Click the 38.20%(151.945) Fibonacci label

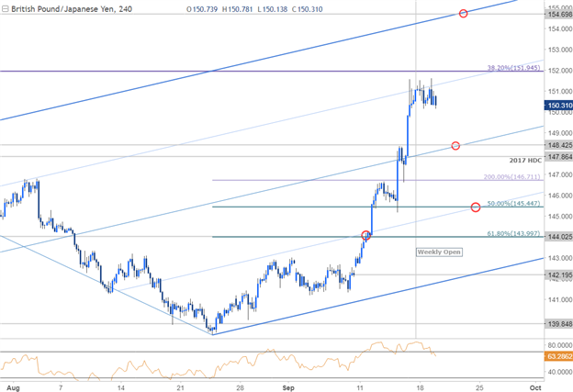513,68
